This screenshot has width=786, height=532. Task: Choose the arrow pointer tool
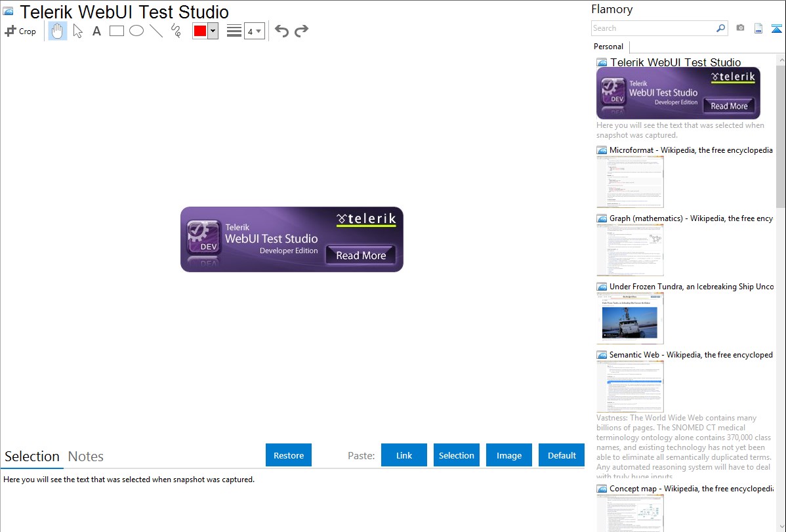coord(77,31)
